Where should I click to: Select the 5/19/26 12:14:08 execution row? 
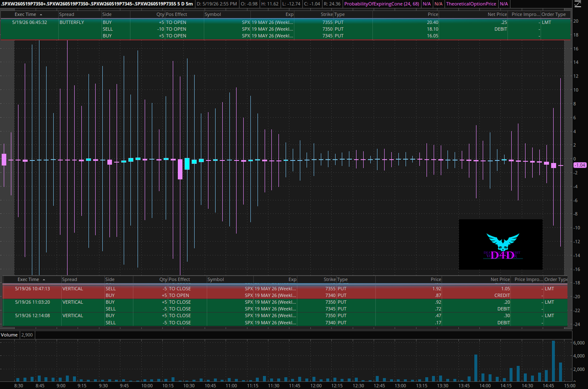[285, 319]
